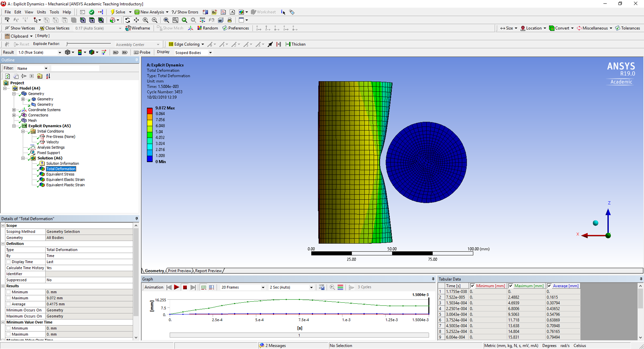Select Analysis Settings in the tree

(x=51, y=147)
